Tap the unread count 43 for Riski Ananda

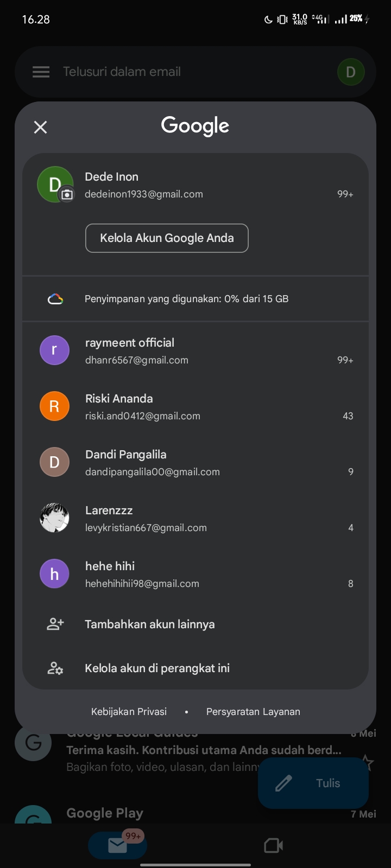click(x=348, y=416)
